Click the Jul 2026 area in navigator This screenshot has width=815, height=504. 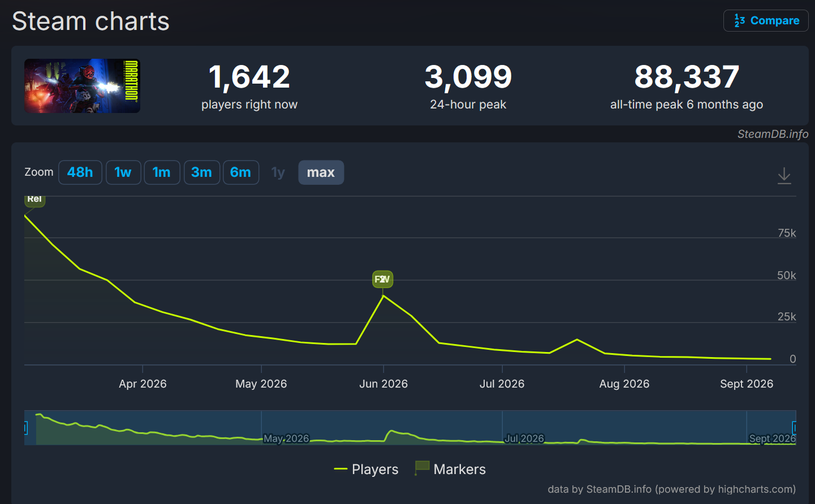point(524,438)
